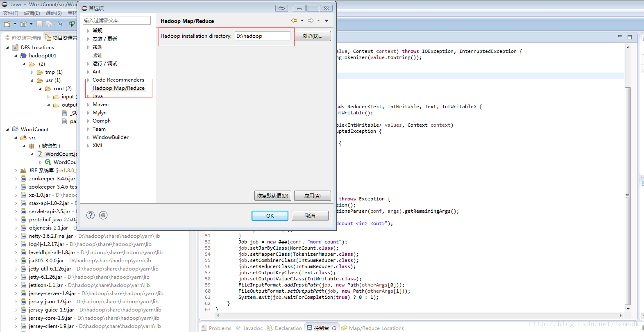This screenshot has height=332, width=644.
Task: Expand the 常规 preferences category
Action: (88, 31)
